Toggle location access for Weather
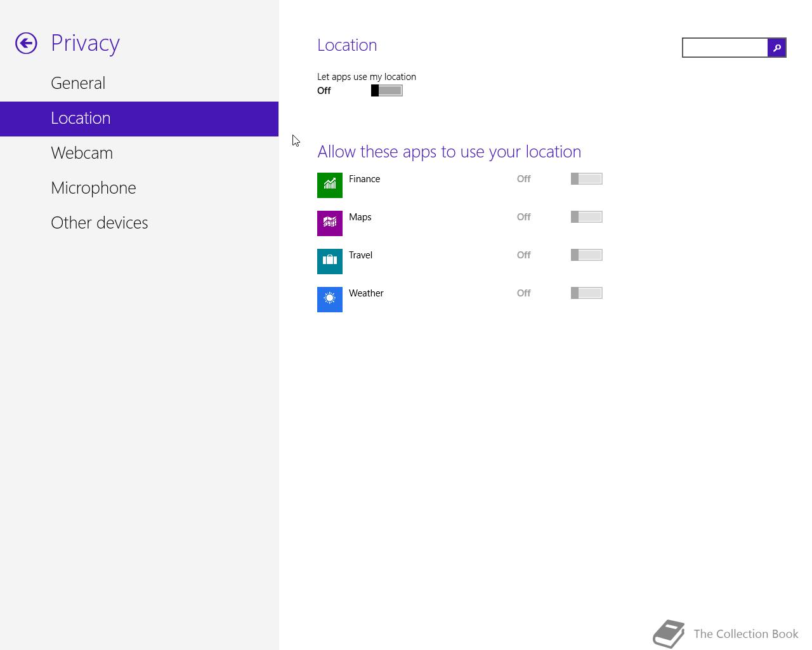Viewport: 812px width, 650px height. click(x=587, y=293)
